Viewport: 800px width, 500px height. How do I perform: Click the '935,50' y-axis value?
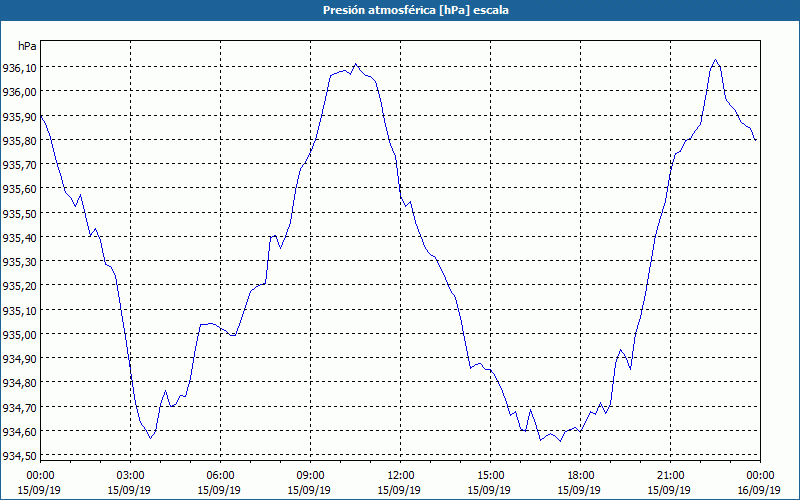coord(19,213)
